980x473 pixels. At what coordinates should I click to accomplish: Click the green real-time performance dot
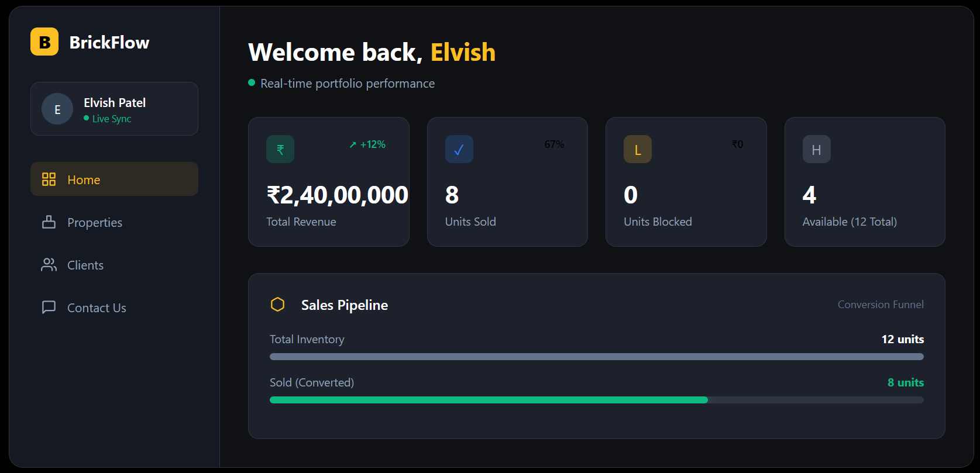point(252,83)
